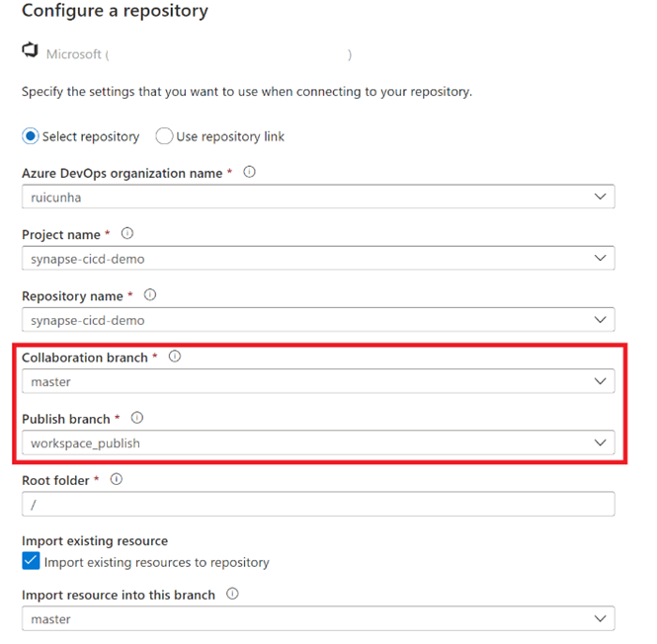Show info for Azure DevOps organization name
The image size is (657, 644).
pyautogui.click(x=249, y=172)
